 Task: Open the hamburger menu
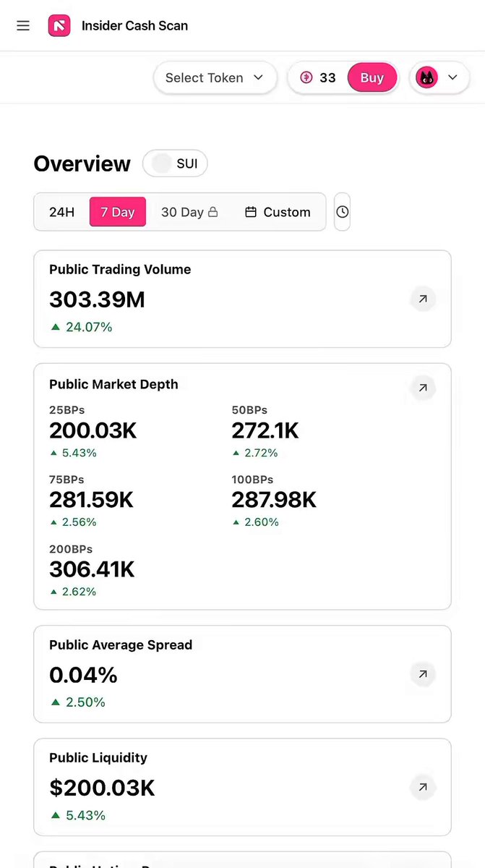(23, 25)
